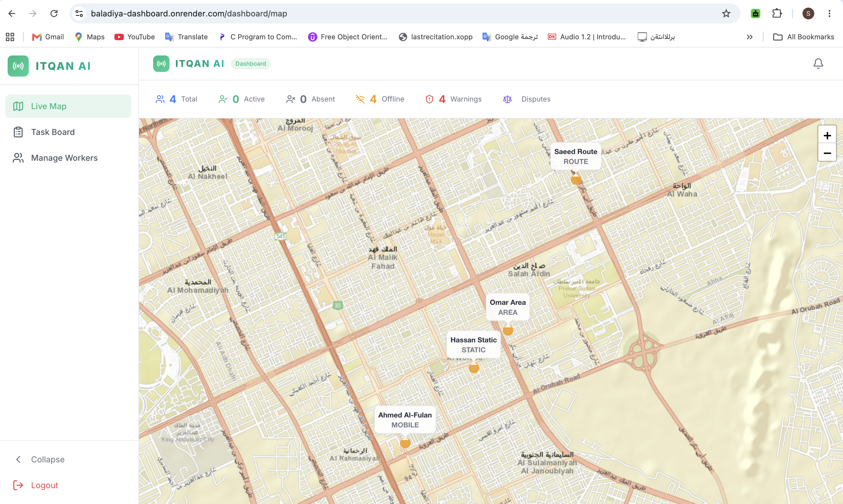
Task: Open Disputes stat
Action: click(526, 99)
